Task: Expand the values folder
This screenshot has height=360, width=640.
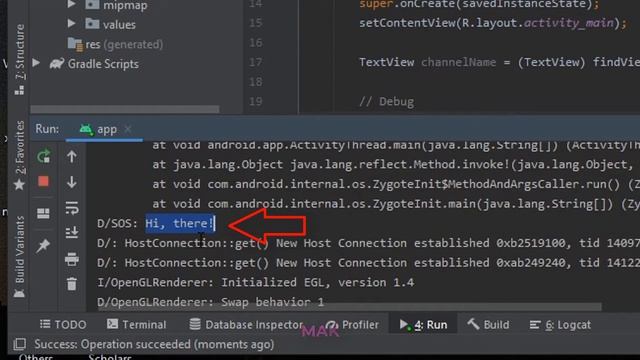Action: (x=71, y=24)
